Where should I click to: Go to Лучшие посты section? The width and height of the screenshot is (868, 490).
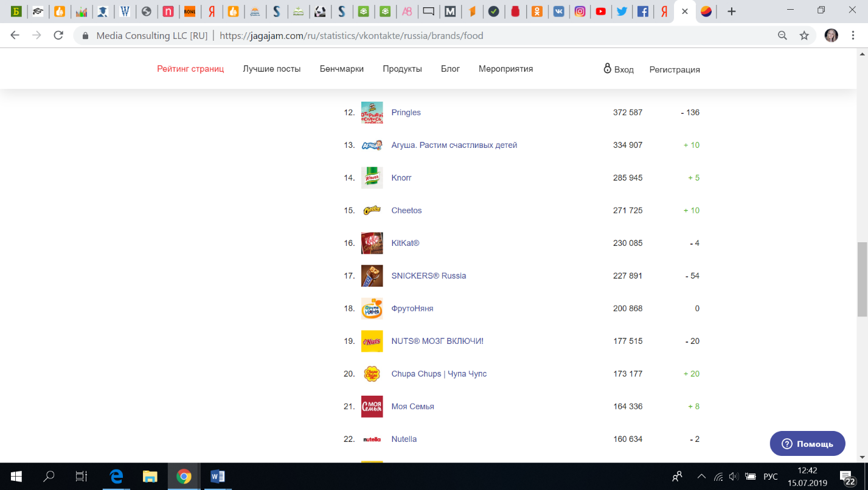tap(272, 69)
